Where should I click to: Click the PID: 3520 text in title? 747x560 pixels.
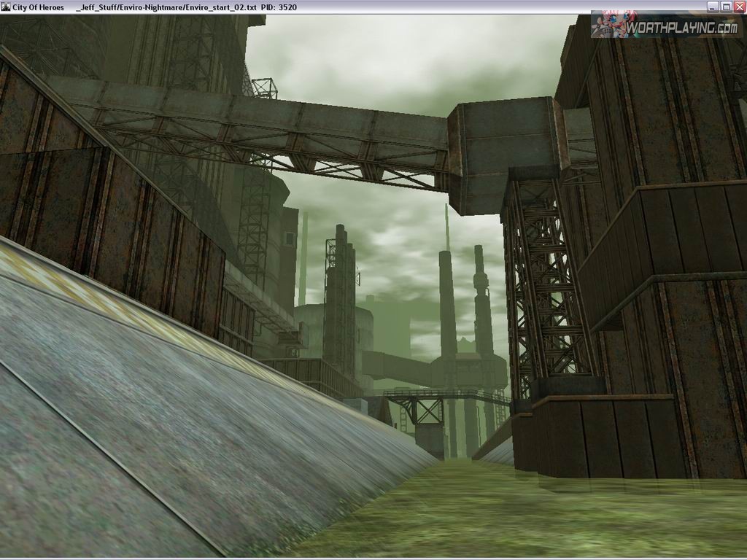pyautogui.click(x=279, y=7)
